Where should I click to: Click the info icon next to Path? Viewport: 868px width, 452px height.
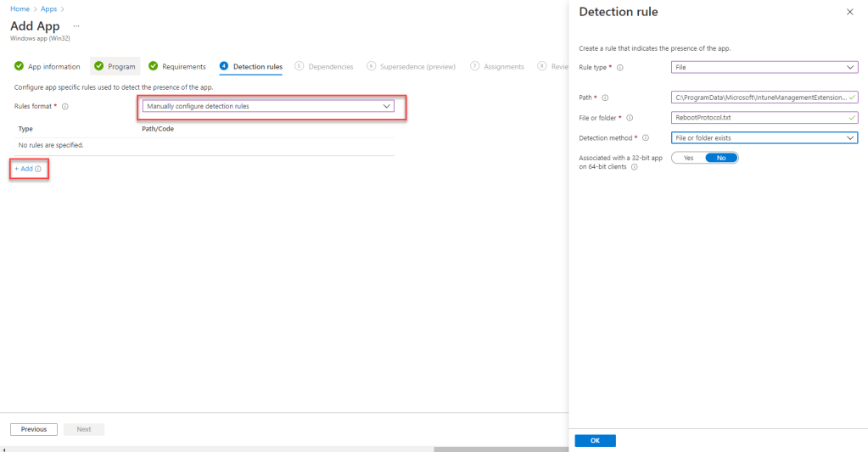605,98
